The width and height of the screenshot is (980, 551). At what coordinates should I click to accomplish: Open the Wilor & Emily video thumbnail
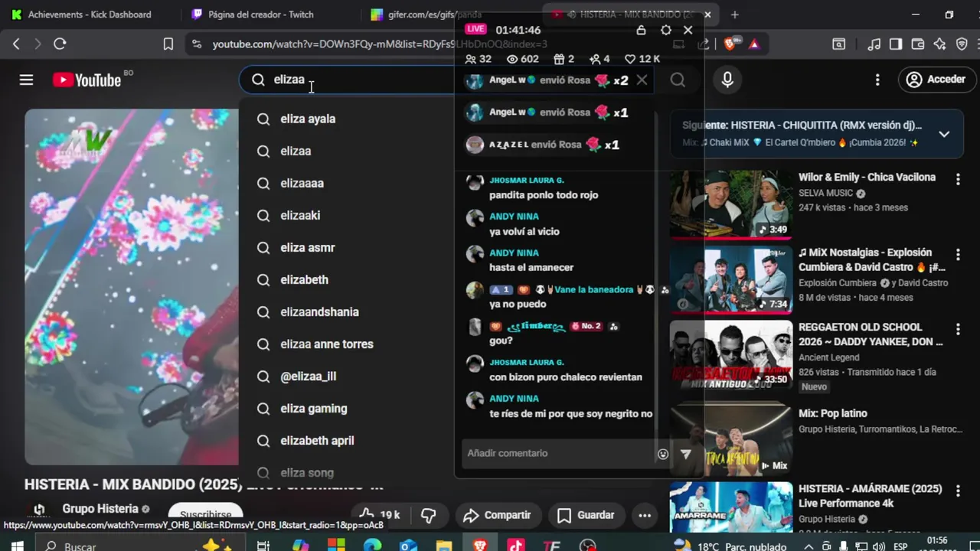731,204
